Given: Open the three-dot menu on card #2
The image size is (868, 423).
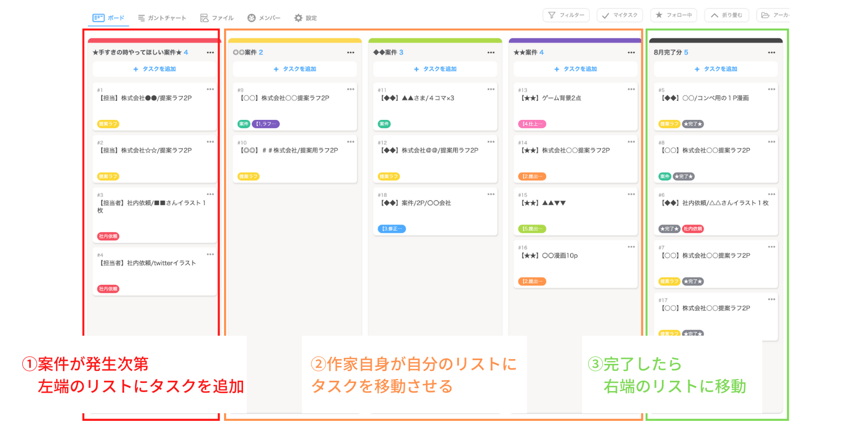Looking at the screenshot, I should pos(210,142).
